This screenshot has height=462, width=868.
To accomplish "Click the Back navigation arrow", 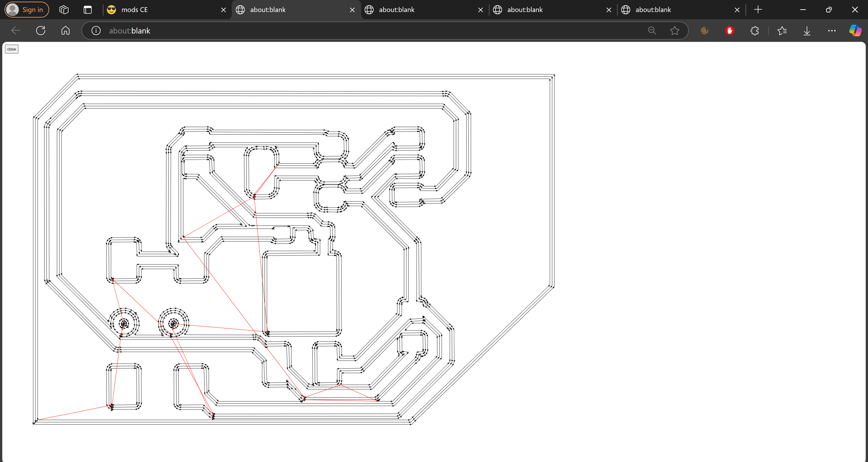I will pos(16,31).
